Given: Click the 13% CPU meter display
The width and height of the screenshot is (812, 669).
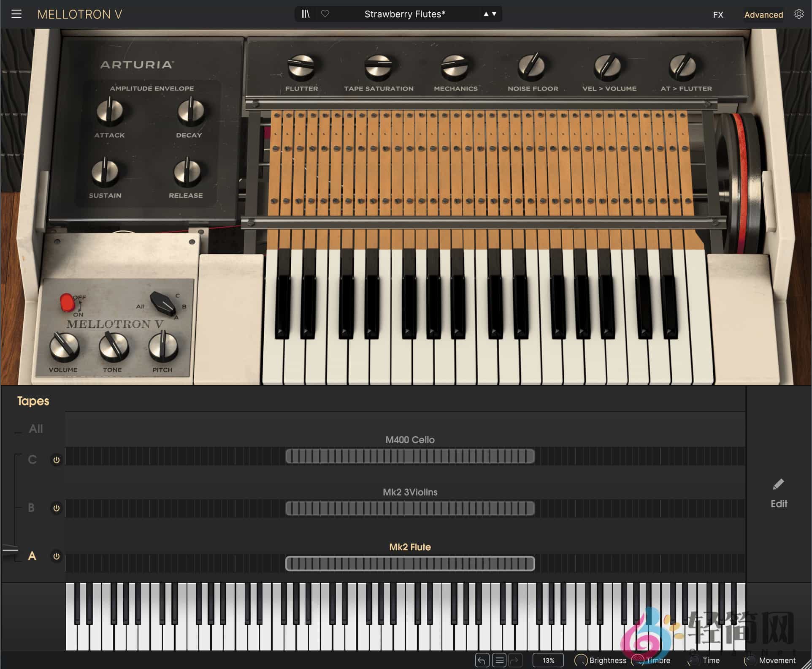Looking at the screenshot, I should coord(547,660).
